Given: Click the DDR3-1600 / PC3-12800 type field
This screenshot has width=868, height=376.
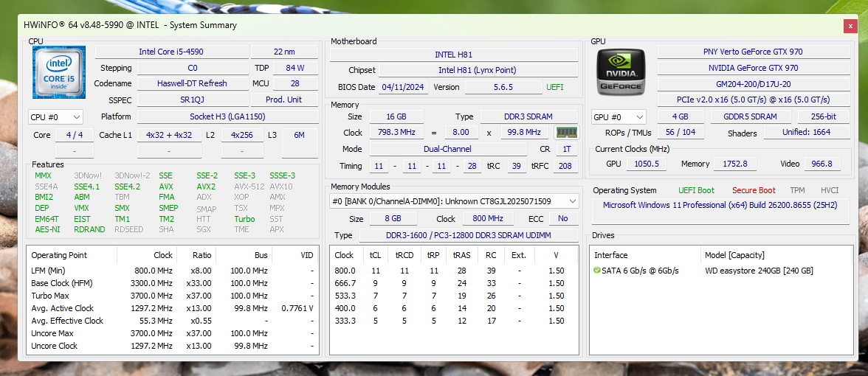Looking at the screenshot, I should (x=468, y=236).
